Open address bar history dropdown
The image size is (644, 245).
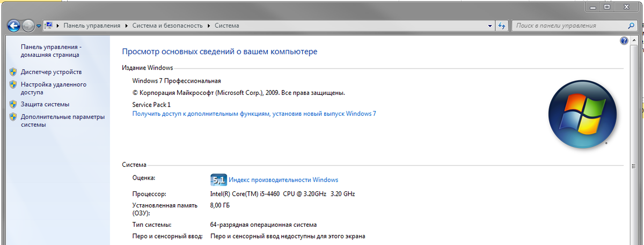(x=490, y=25)
